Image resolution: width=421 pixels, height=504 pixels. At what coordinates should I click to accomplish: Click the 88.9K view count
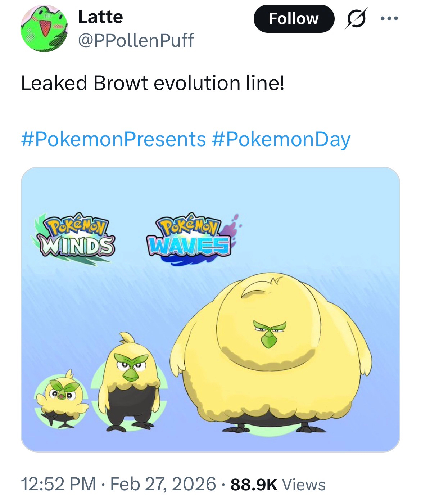pyautogui.click(x=253, y=484)
